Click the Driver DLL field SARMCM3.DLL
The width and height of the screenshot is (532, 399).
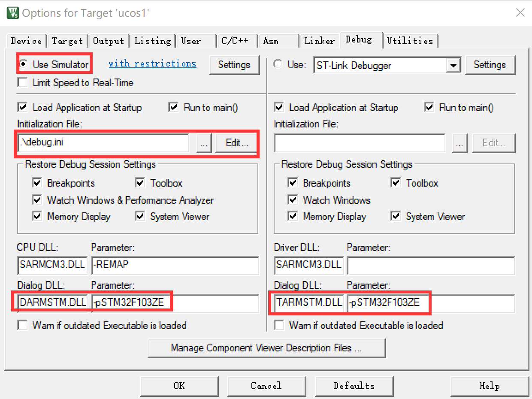[x=308, y=266]
